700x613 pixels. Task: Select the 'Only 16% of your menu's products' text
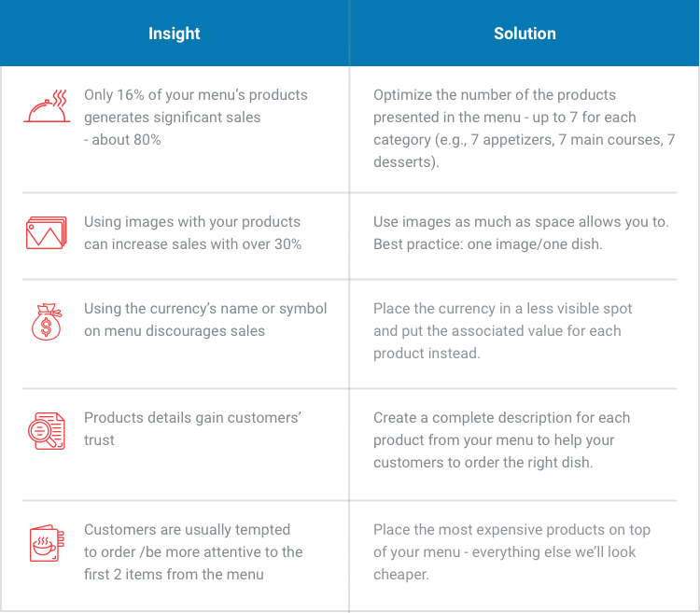[x=196, y=95]
